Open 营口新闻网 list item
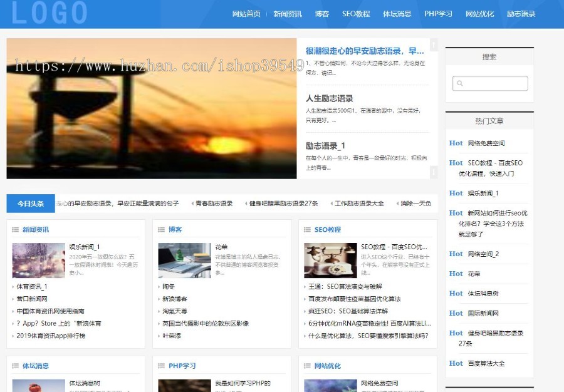This screenshot has height=392, width=564. 32,299
